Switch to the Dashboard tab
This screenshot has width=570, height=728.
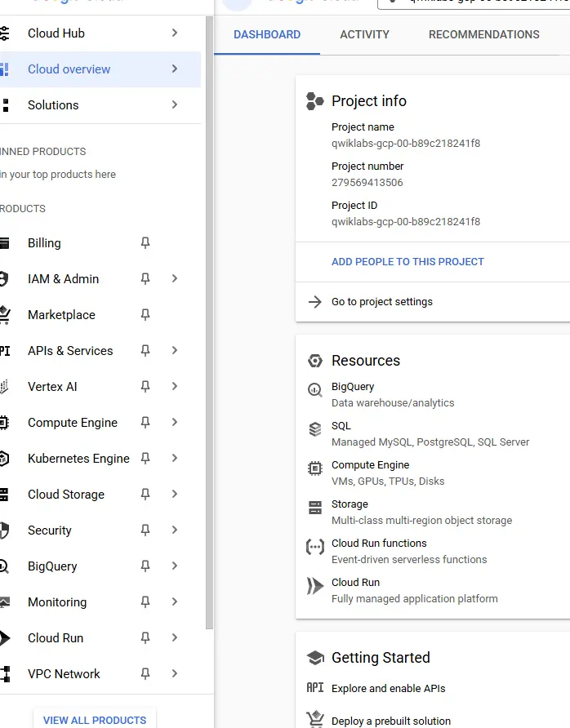point(267,34)
